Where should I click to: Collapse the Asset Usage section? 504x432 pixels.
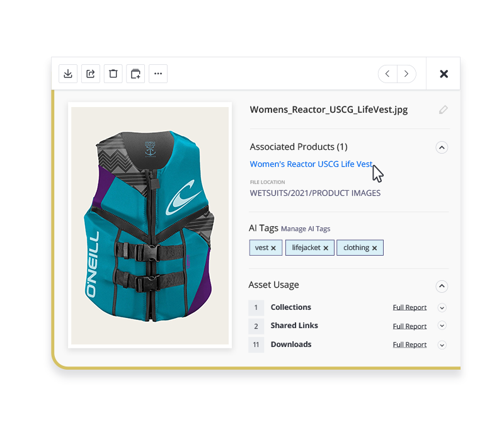point(442,286)
